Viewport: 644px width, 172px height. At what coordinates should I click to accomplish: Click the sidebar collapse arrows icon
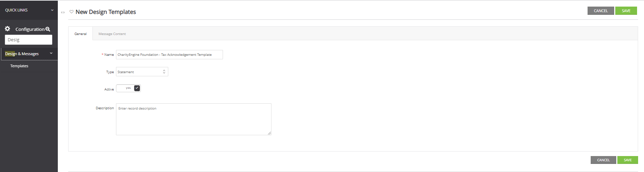point(63,12)
